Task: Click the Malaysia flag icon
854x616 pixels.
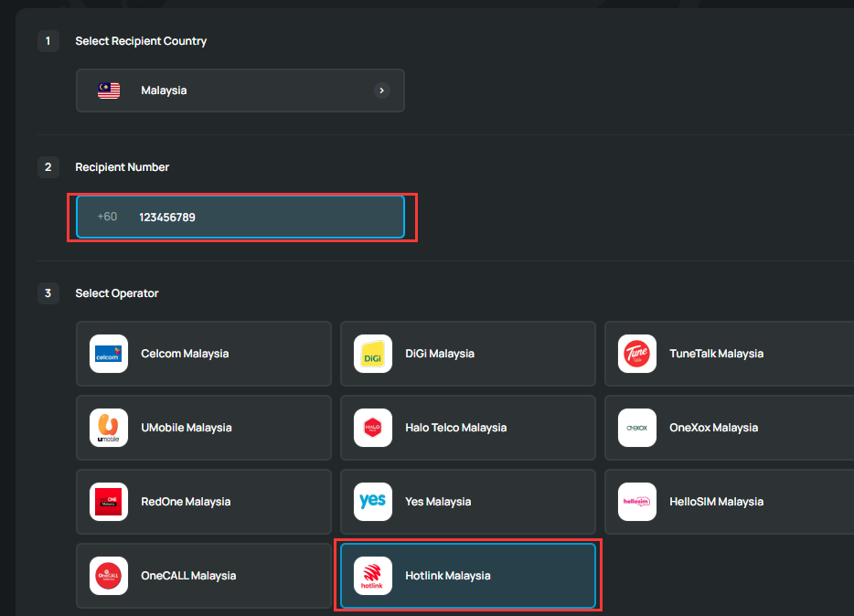Action: pos(109,90)
